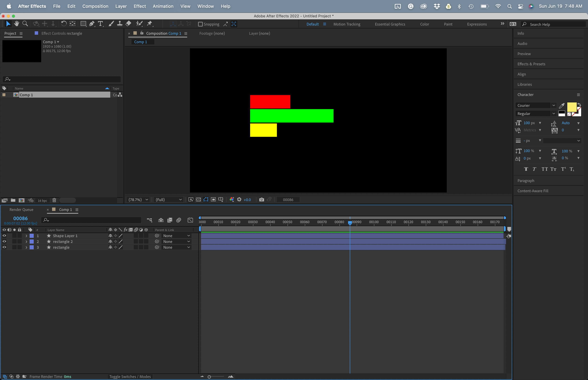Switch to the Color workspace
This screenshot has width=588, height=380.
(x=425, y=24)
